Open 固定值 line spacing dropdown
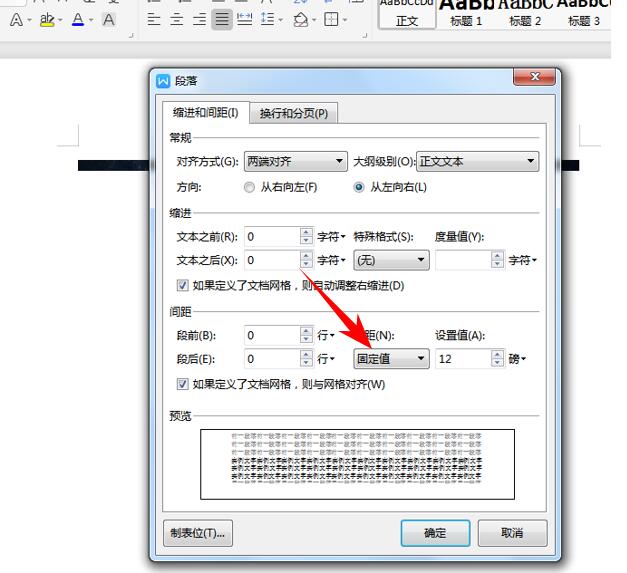Image resolution: width=627 pixels, height=573 pixels. click(391, 359)
